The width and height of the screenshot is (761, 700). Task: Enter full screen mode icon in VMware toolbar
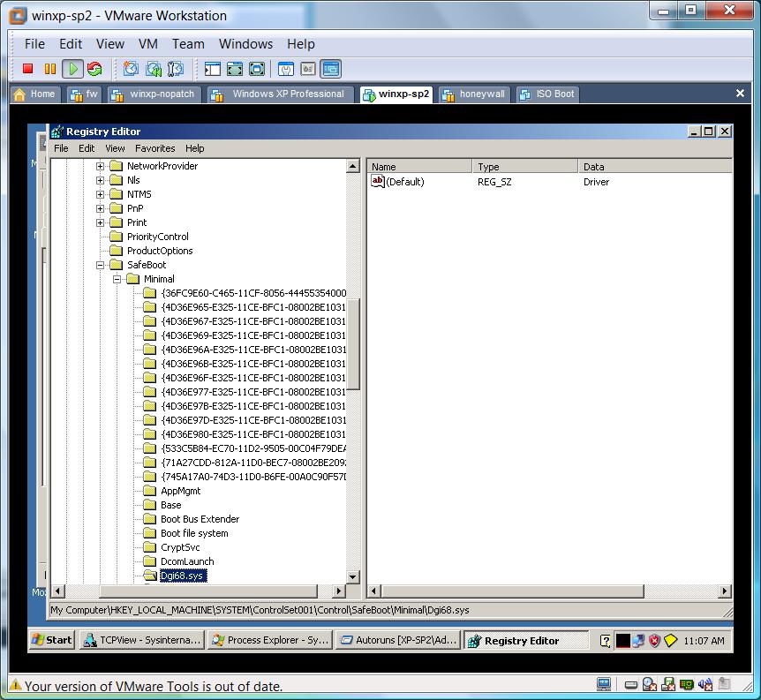[x=257, y=69]
